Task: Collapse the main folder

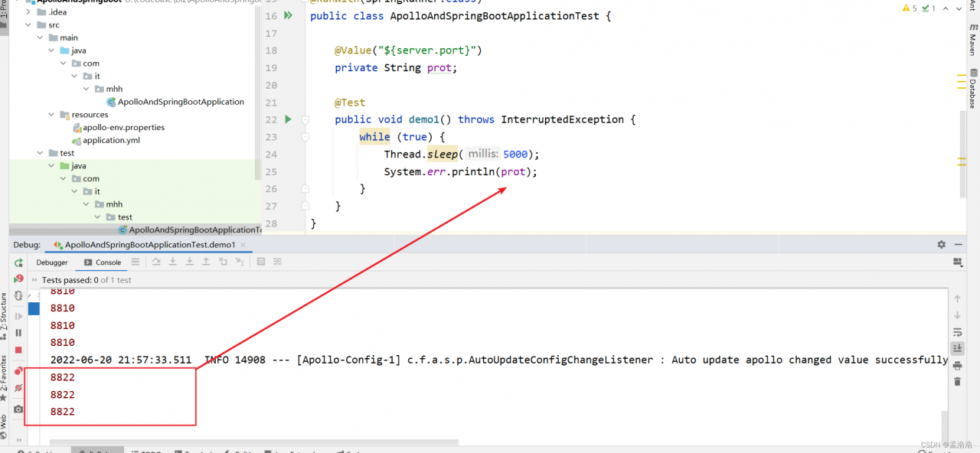Action: (x=41, y=37)
